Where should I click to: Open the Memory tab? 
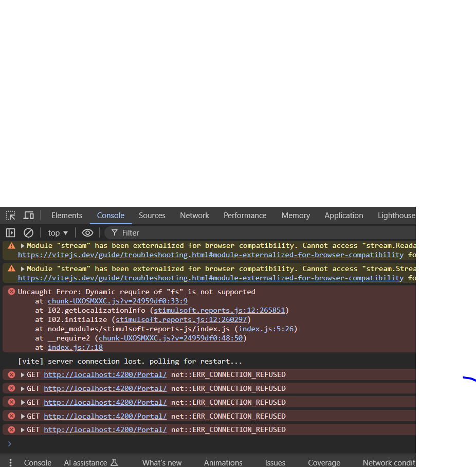tap(296, 215)
